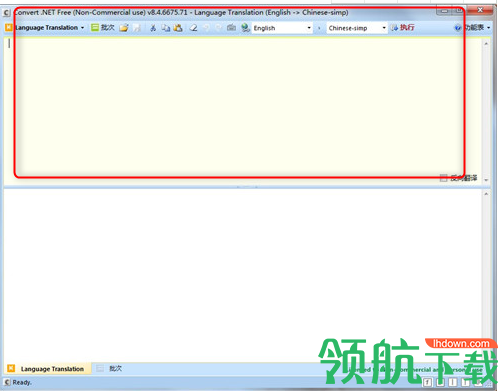Click the orange icon beside Language Translation toolbar label
Image resolution: width=498 pixels, height=391 pixels.
(x=9, y=28)
